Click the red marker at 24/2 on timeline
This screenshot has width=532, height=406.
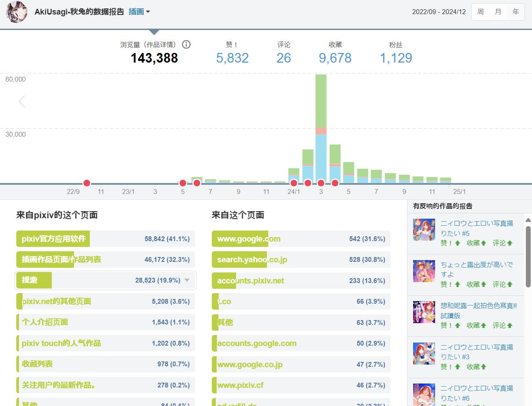[308, 183]
